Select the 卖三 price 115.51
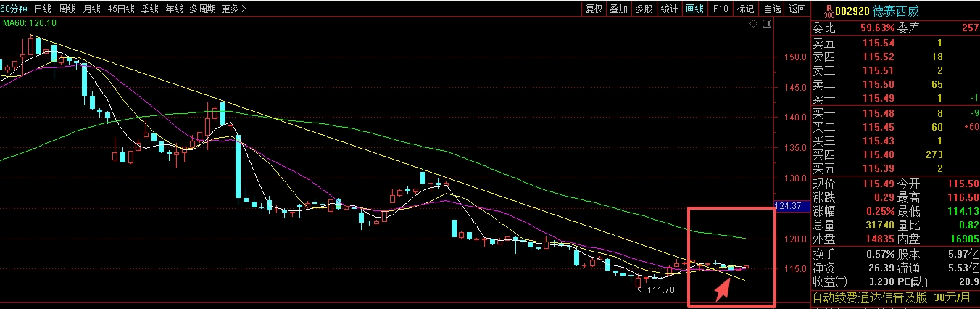Image resolution: width=980 pixels, height=309 pixels. [879, 70]
